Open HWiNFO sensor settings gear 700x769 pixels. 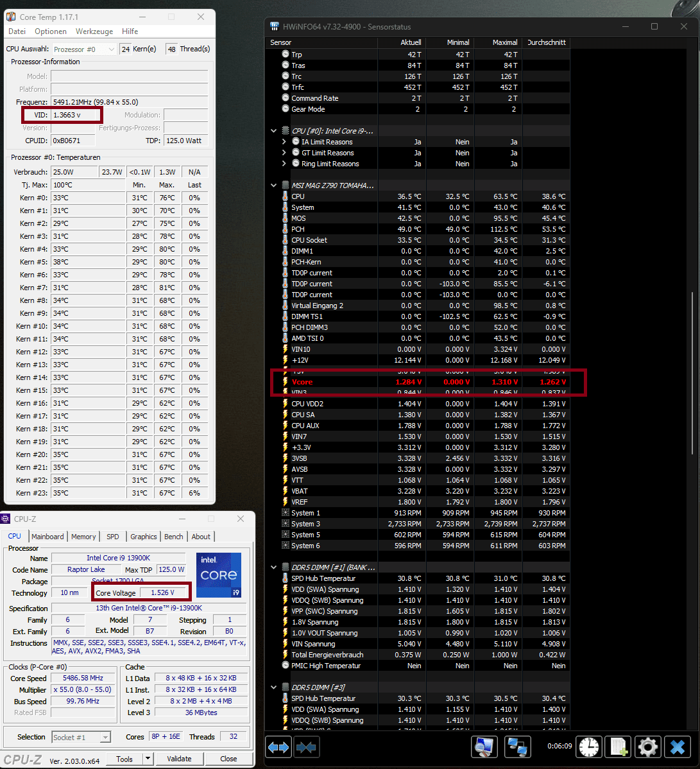click(647, 747)
